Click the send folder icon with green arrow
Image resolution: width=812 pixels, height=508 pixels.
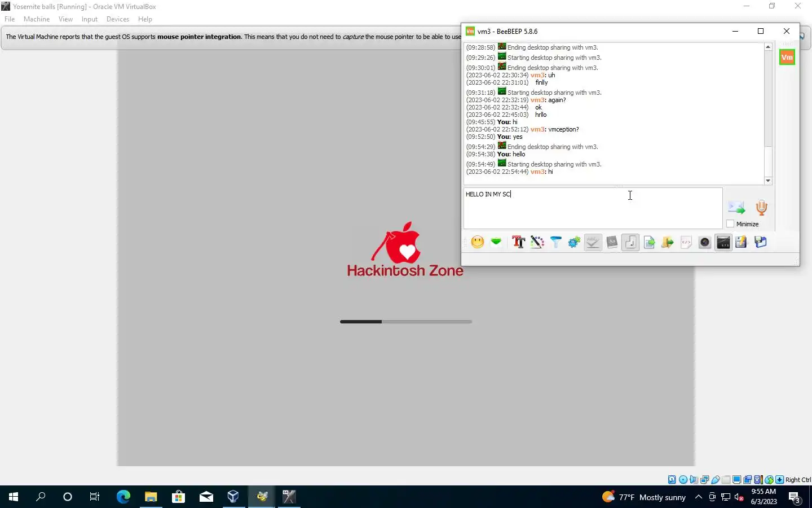[668, 242]
